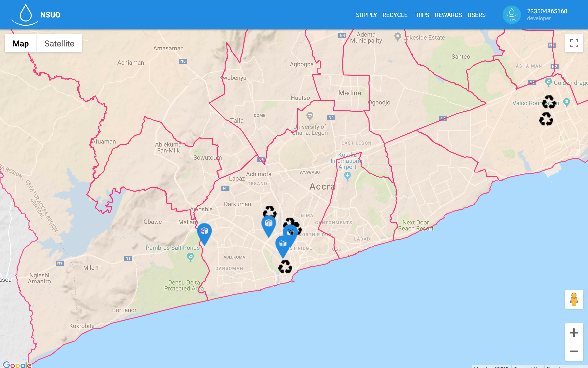The width and height of the screenshot is (588, 368).
Task: Click the developer role text
Action: pyautogui.click(x=539, y=18)
